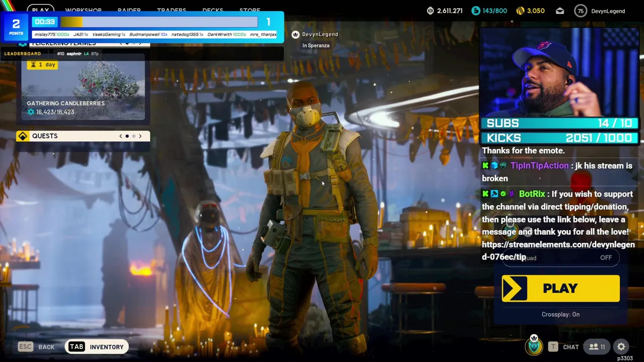Screen dimensions: 644x362
Task: Click the 1 day hourglass timer badge
Action: click(43, 64)
